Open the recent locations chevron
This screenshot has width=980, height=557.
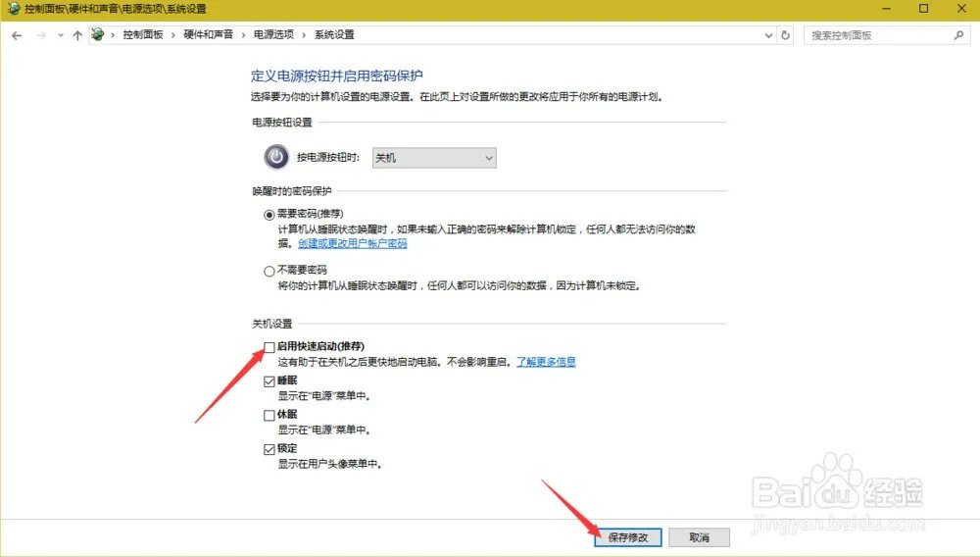point(60,35)
